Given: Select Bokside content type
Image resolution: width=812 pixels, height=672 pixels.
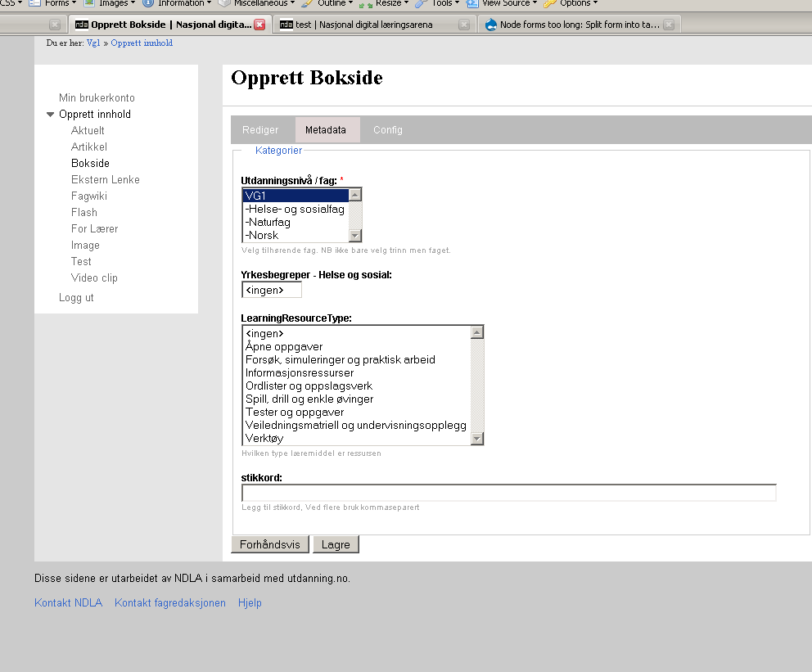Looking at the screenshot, I should 90,163.
